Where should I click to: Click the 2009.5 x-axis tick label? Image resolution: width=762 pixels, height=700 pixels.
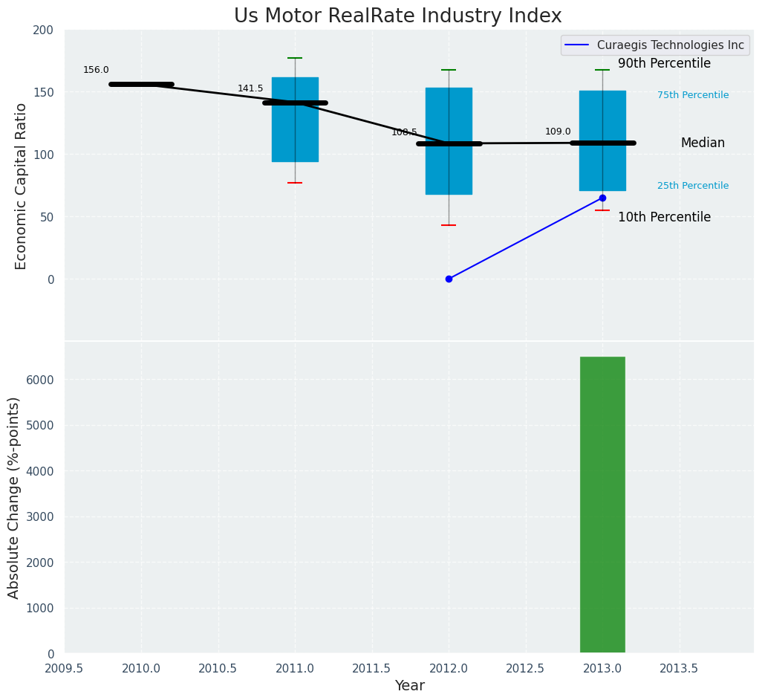coord(65,669)
